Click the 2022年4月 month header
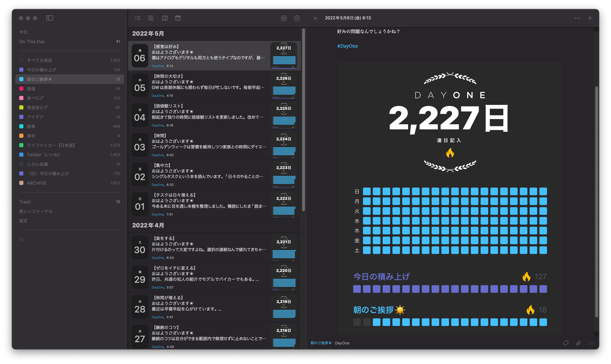 pos(148,225)
